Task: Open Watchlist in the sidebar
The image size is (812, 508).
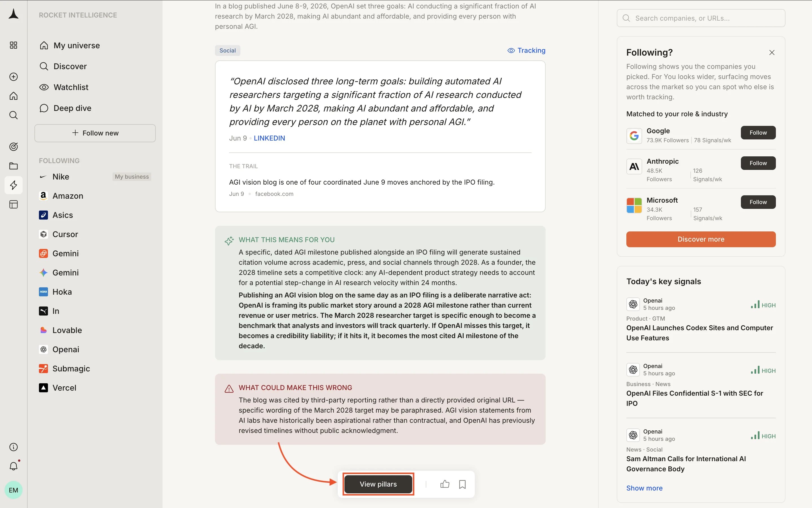Action: [x=64, y=87]
